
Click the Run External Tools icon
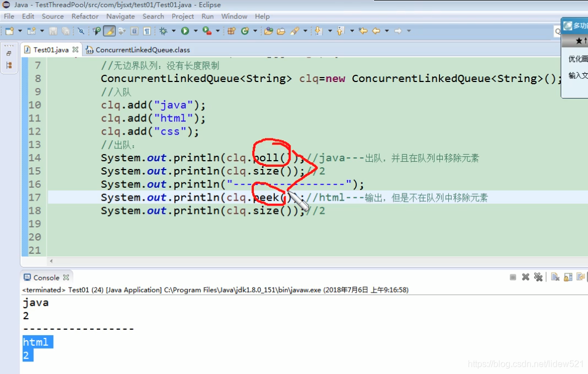207,31
